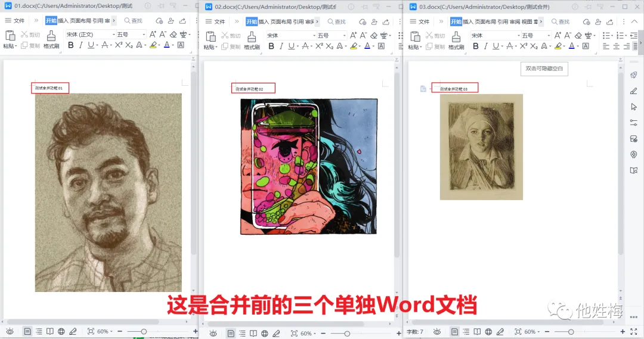644x339 pixels.
Task: Click center align icon in 03.docx ribbon
Action: click(x=617, y=46)
